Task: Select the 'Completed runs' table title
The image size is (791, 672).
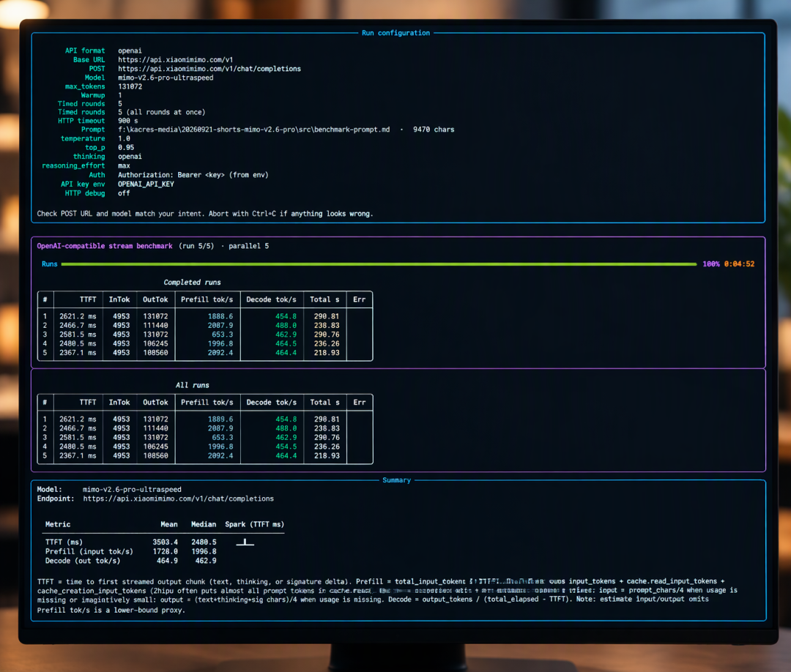Action: pos(192,283)
